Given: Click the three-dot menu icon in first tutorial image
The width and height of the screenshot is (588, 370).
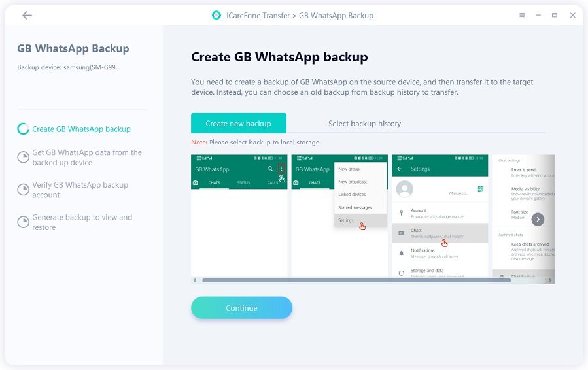Looking at the screenshot, I should click(x=281, y=169).
